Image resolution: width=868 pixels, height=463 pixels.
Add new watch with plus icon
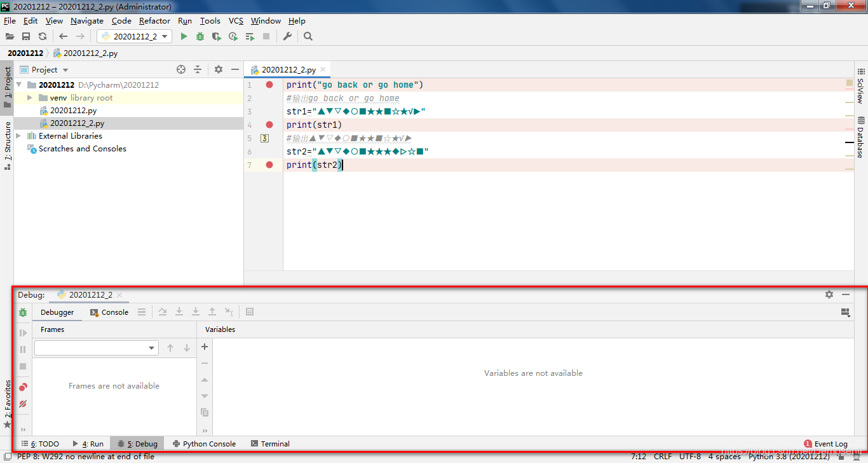pyautogui.click(x=205, y=347)
